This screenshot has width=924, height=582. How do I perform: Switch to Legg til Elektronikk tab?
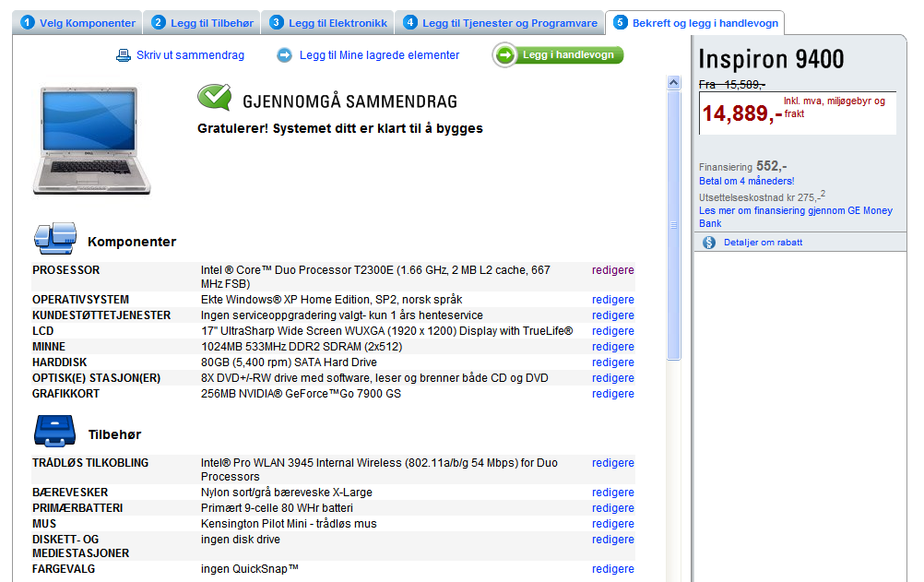pos(327,22)
